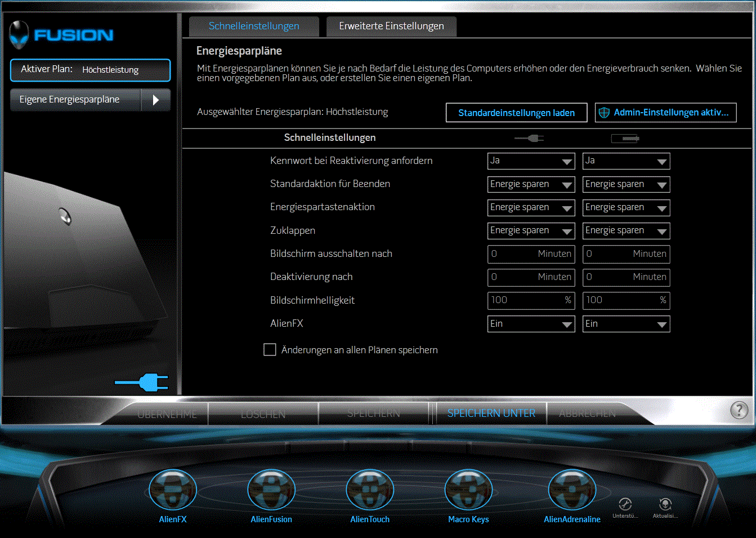Click the SPEICHERN button
Viewport: 756px width, 538px height.
pos(374,414)
